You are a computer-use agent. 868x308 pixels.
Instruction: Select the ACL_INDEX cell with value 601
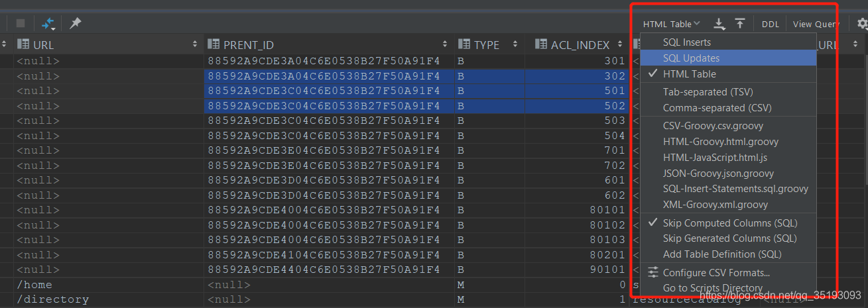577,180
